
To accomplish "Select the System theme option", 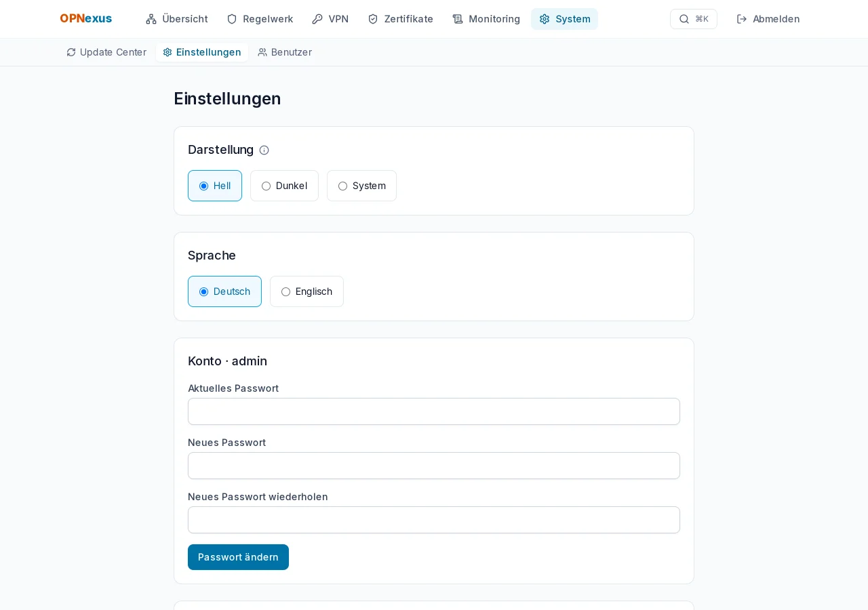I will (361, 186).
